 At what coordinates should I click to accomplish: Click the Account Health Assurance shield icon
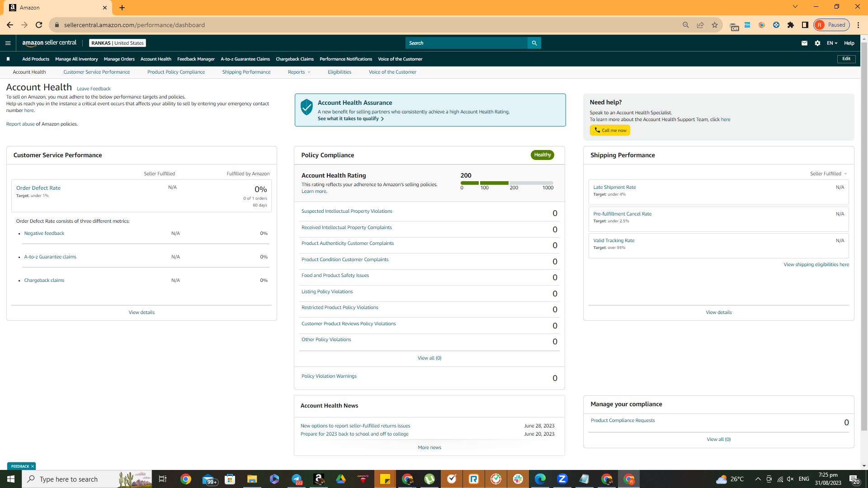click(x=307, y=107)
